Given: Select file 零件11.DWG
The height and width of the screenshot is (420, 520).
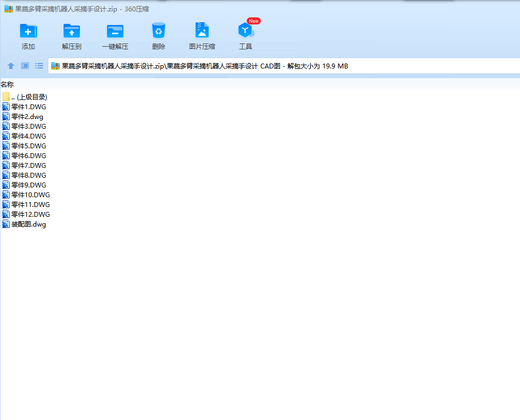Looking at the screenshot, I should [27, 204].
